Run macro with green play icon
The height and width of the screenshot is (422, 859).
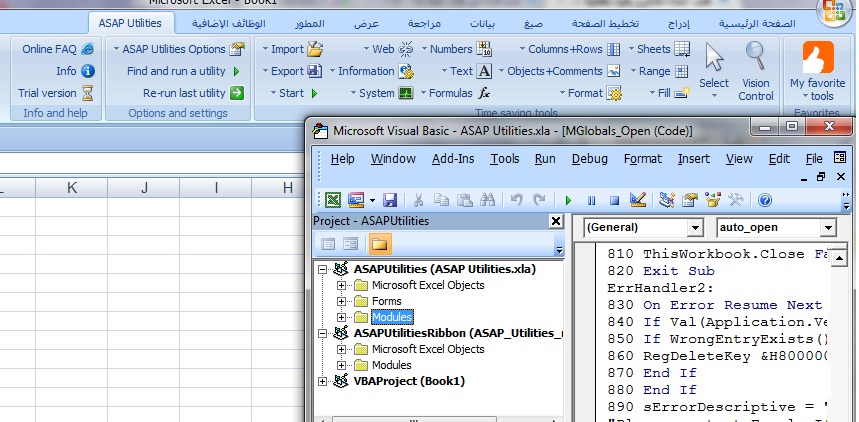568,201
